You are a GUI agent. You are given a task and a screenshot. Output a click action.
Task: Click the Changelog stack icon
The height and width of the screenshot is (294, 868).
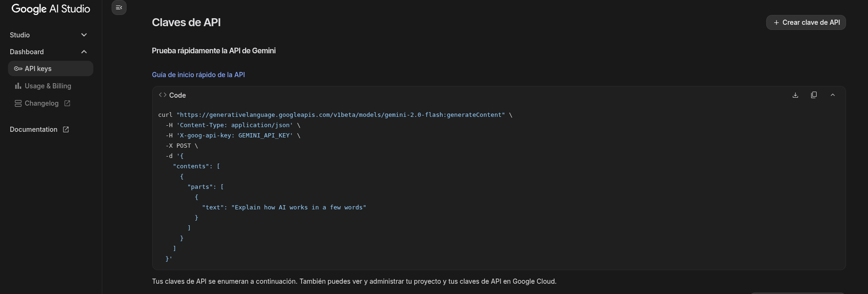[18, 103]
